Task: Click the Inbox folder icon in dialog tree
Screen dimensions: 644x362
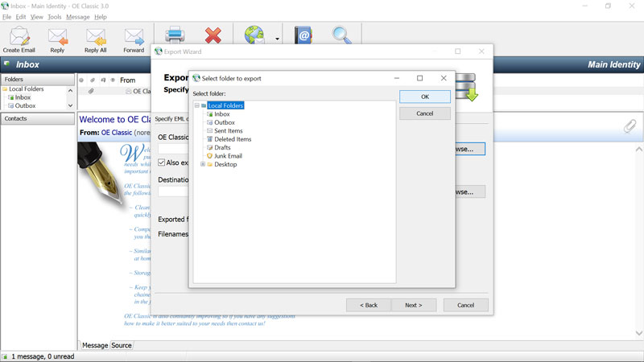Action: (x=209, y=114)
